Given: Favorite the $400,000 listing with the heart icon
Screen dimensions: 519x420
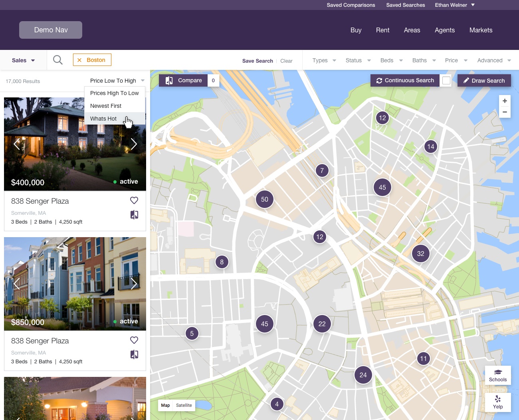Looking at the screenshot, I should point(134,200).
